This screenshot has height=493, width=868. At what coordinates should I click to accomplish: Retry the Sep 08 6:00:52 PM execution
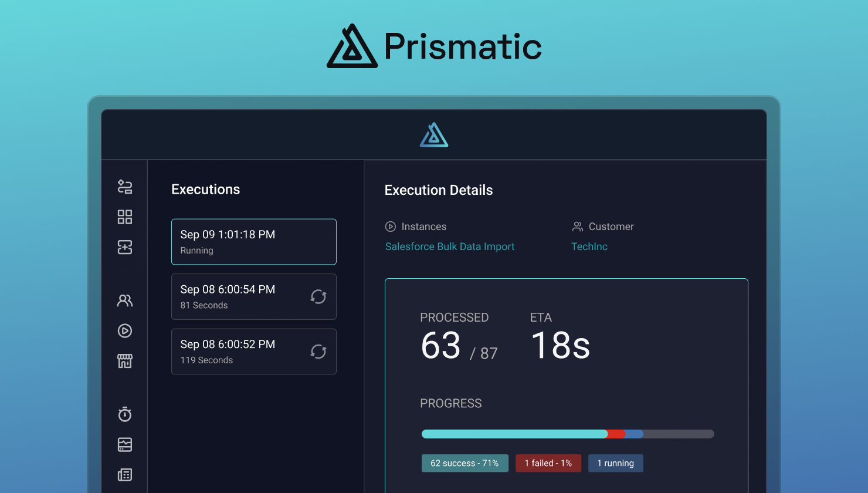click(318, 352)
